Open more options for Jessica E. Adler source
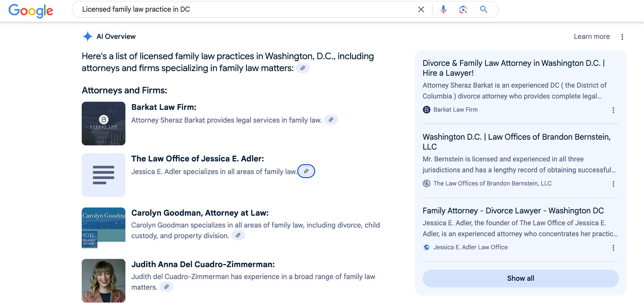The height and width of the screenshot is (305, 644). 613,248
